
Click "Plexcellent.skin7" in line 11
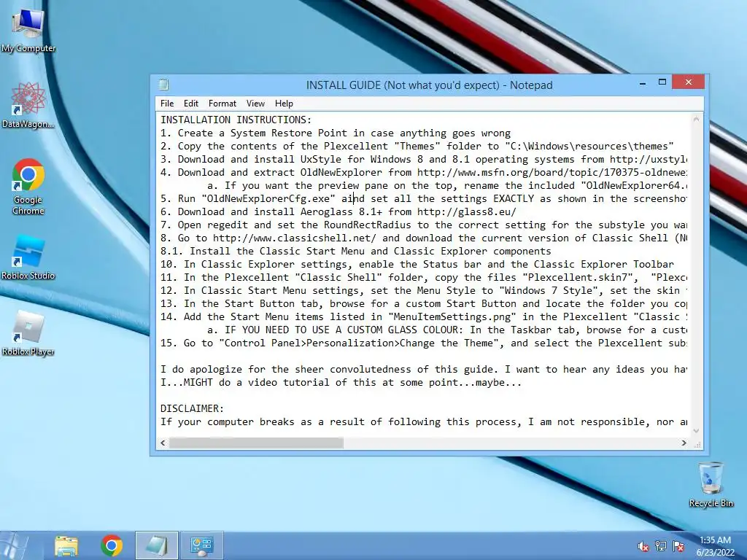point(578,278)
